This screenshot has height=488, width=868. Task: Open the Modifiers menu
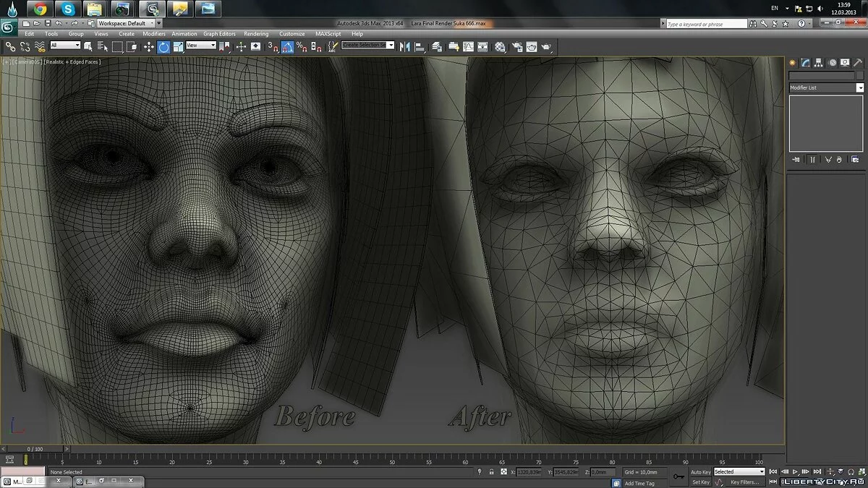pyautogui.click(x=153, y=34)
